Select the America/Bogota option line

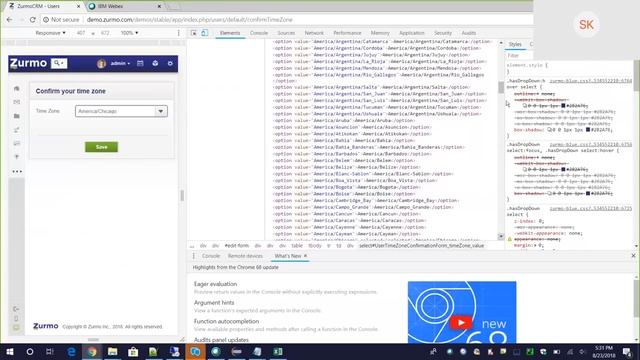347,187
